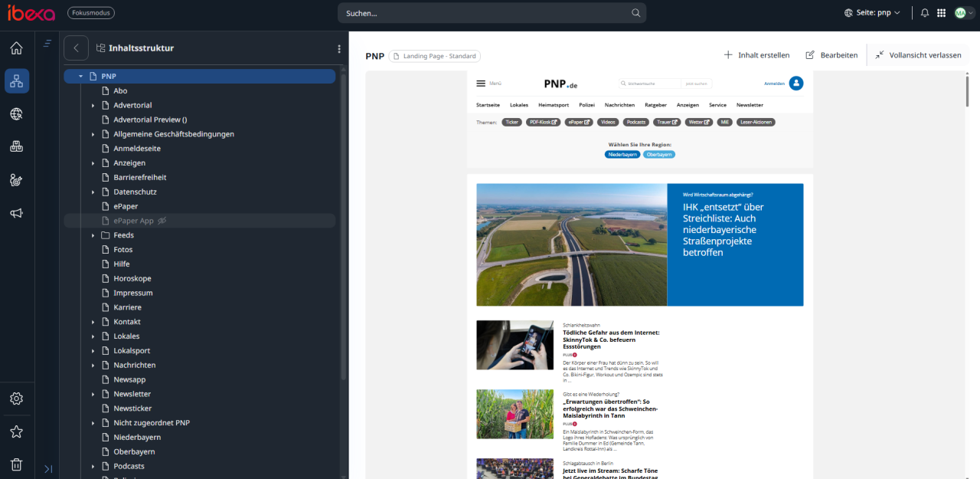Open the admin settings gear icon
Viewport: 980px width, 479px height.
tap(17, 399)
